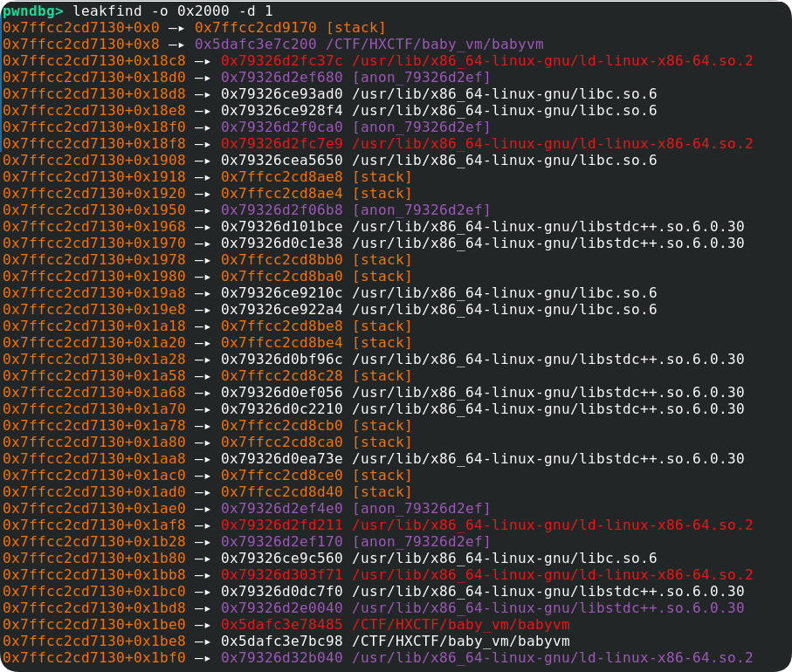Select stack address 0x7ffcc2cd8ae8
The height and width of the screenshot is (672, 792).
(x=282, y=176)
